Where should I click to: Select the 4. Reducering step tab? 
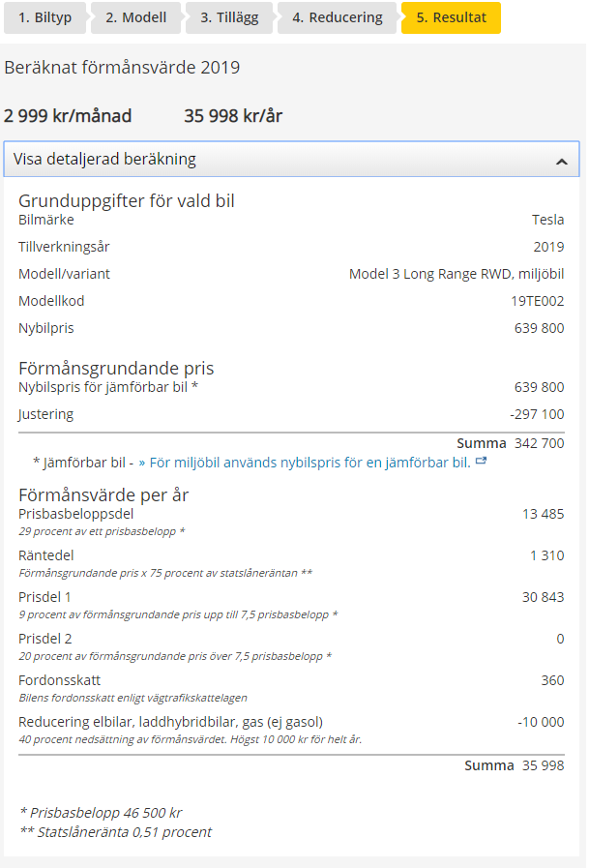(338, 17)
